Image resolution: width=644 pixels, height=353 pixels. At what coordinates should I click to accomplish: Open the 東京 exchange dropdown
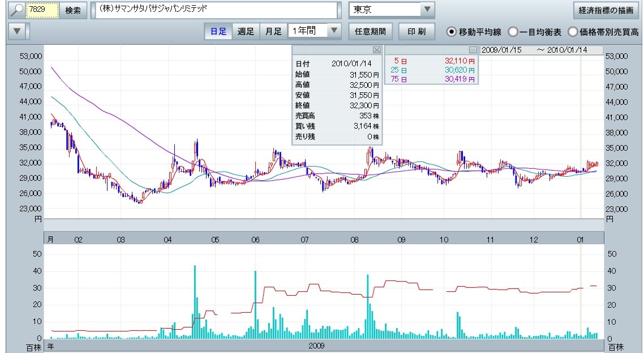click(x=427, y=10)
